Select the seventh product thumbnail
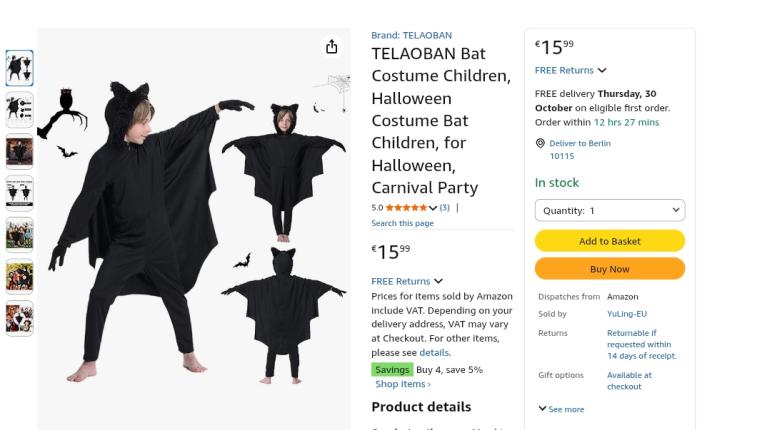 tap(19, 318)
